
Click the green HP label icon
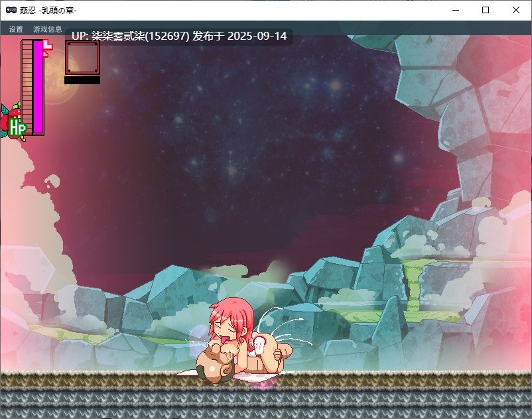point(17,128)
